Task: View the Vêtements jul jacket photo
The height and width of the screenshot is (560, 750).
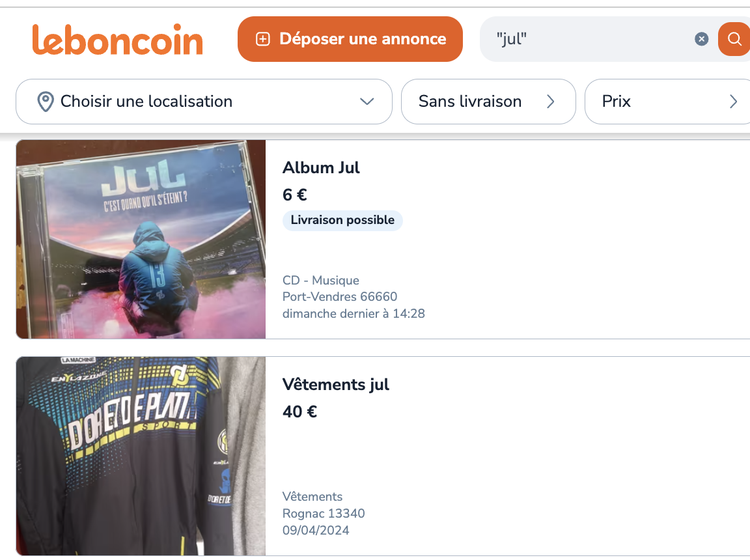Action: [141, 456]
